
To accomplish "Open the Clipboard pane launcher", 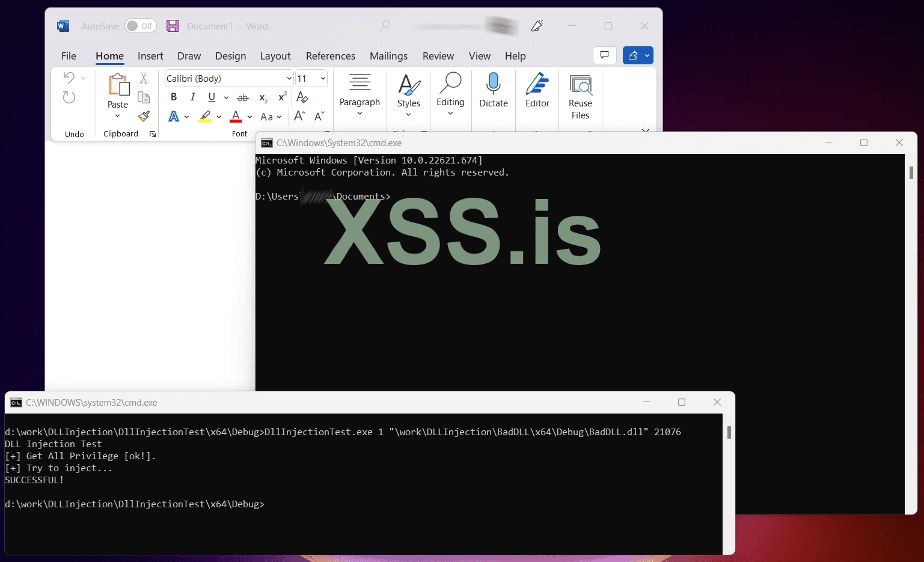I will (x=153, y=134).
